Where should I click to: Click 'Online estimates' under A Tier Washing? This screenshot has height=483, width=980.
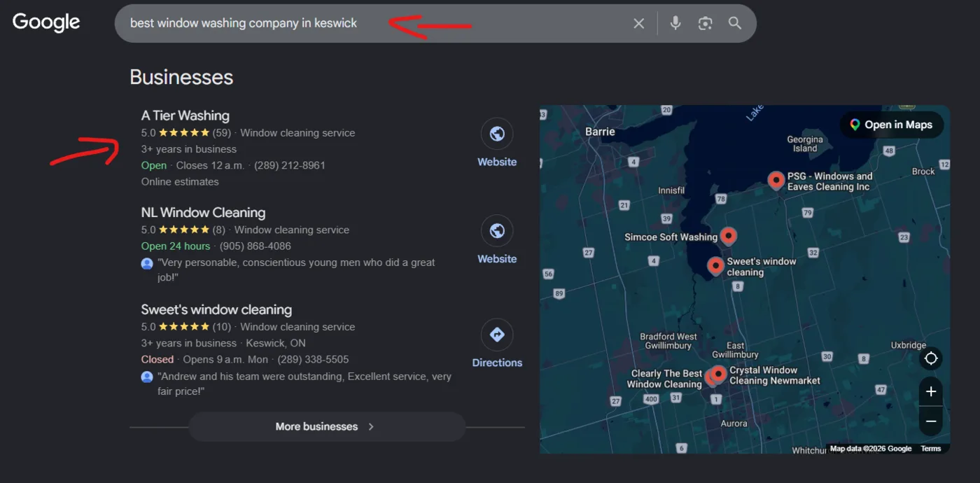tap(180, 181)
